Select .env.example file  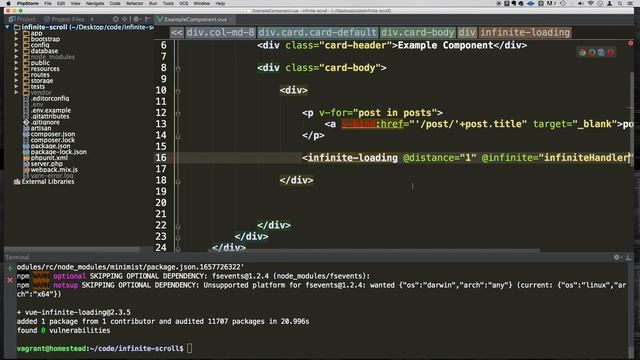[x=51, y=110]
